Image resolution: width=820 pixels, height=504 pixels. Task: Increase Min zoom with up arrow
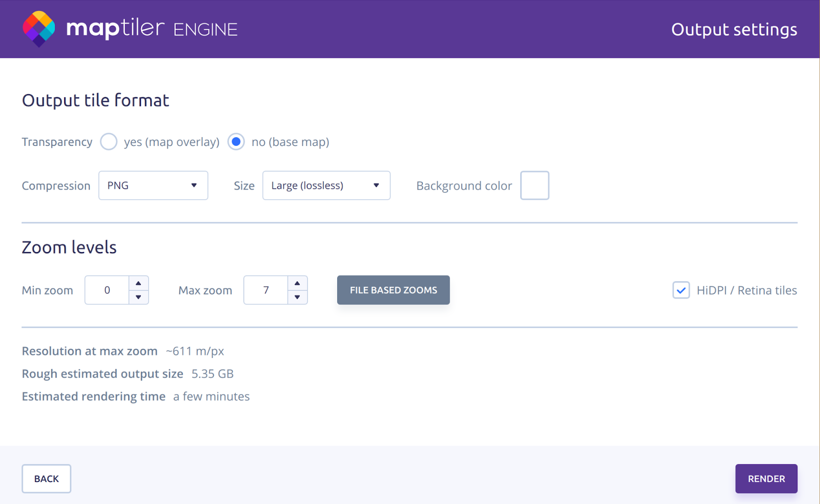138,283
